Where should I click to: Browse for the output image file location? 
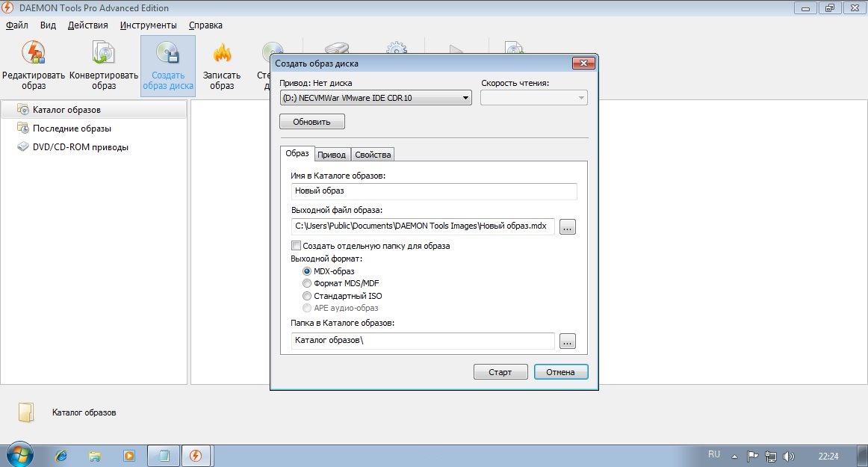568,226
